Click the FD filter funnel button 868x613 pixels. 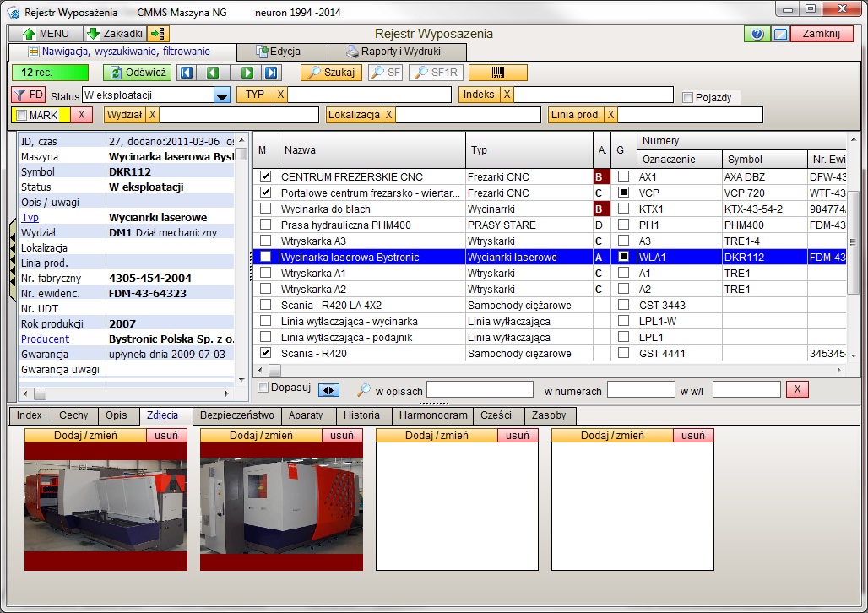click(x=29, y=95)
